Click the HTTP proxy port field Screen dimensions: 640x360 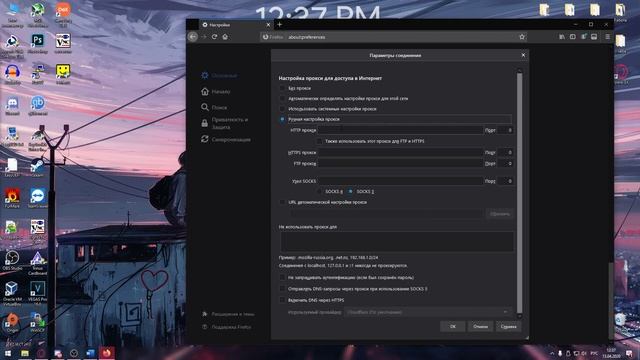[505, 130]
